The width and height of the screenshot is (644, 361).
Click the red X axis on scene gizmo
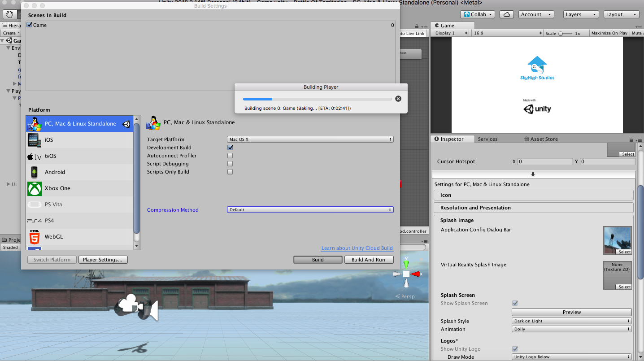click(417, 274)
